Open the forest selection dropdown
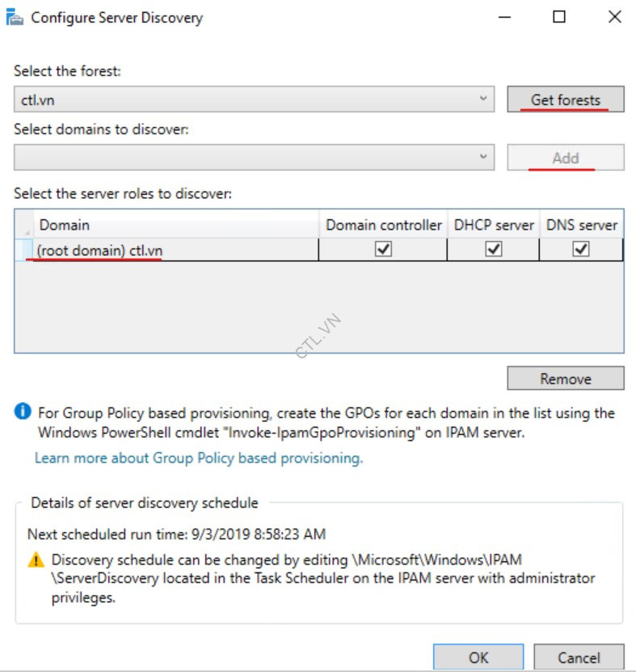Viewport: 636px width, 672px height. pos(484,99)
